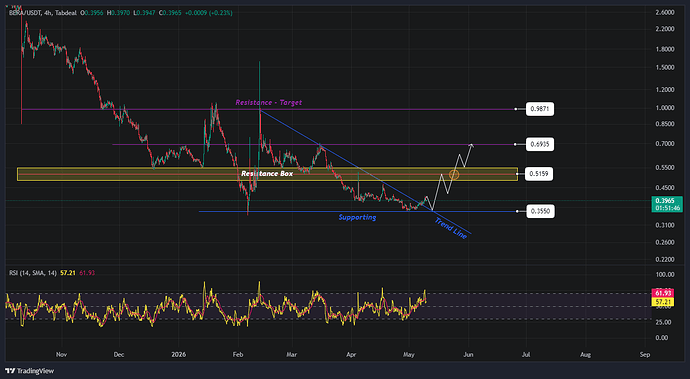Click the open value O 0.3956
Image resolution: width=690 pixels, height=379 pixels.
(x=91, y=13)
